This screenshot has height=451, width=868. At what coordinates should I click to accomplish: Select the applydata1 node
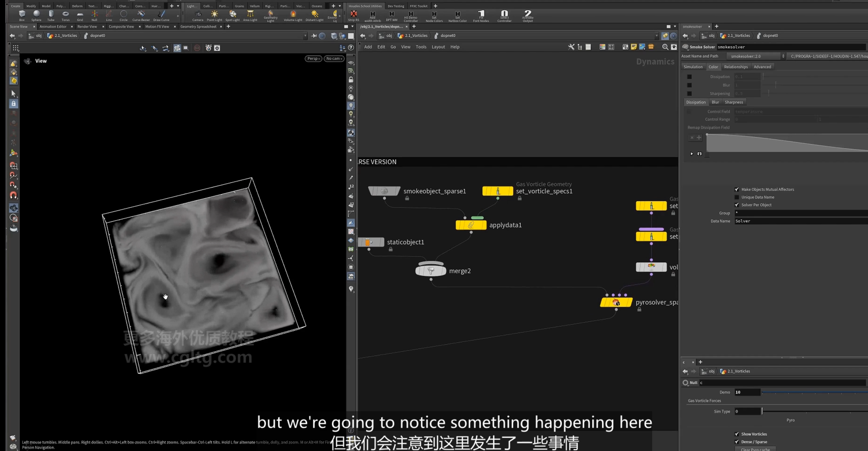point(471,225)
